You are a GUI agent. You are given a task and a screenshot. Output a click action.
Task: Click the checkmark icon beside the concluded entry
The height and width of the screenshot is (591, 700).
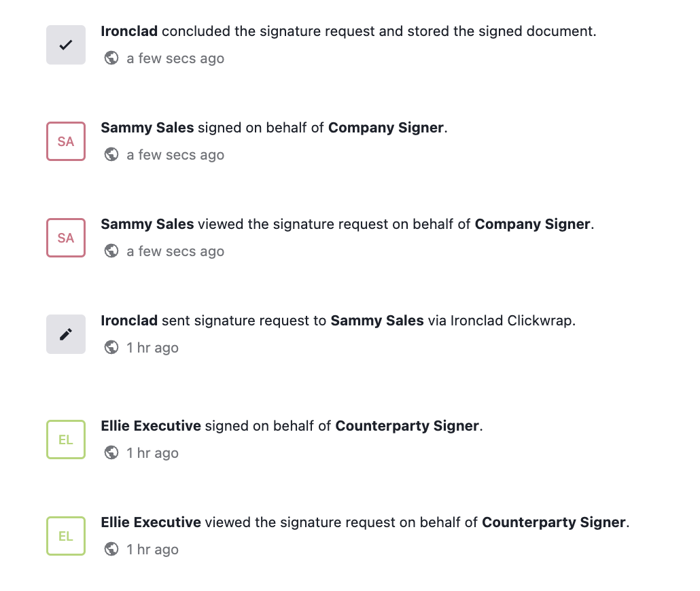[x=66, y=45]
